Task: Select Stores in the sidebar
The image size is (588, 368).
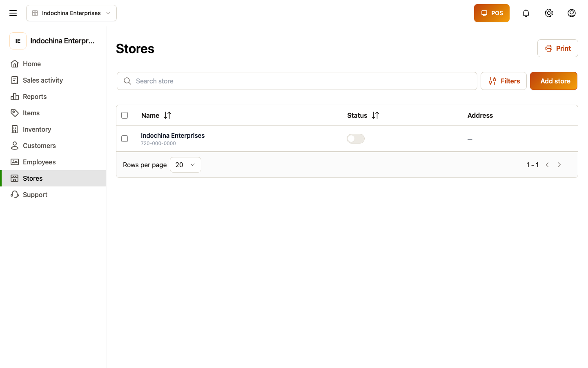Action: [x=53, y=178]
